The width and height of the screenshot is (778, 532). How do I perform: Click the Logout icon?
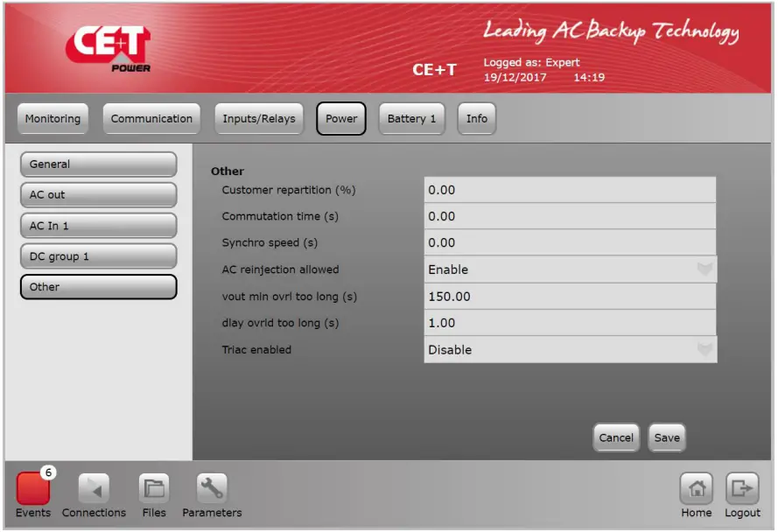[x=742, y=488]
